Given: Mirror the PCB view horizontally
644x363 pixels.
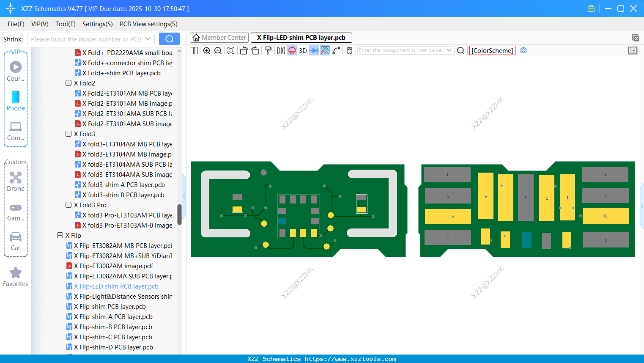Looking at the screenshot, I should (x=280, y=50).
